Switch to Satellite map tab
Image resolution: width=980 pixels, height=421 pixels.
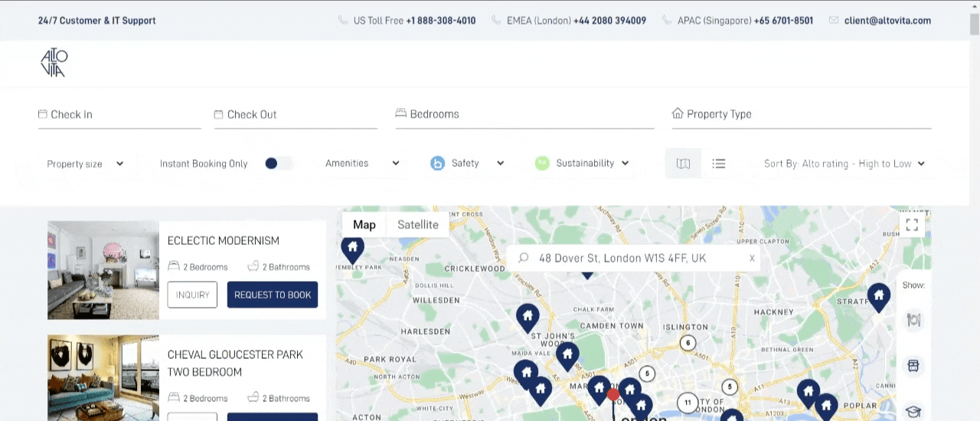(418, 224)
